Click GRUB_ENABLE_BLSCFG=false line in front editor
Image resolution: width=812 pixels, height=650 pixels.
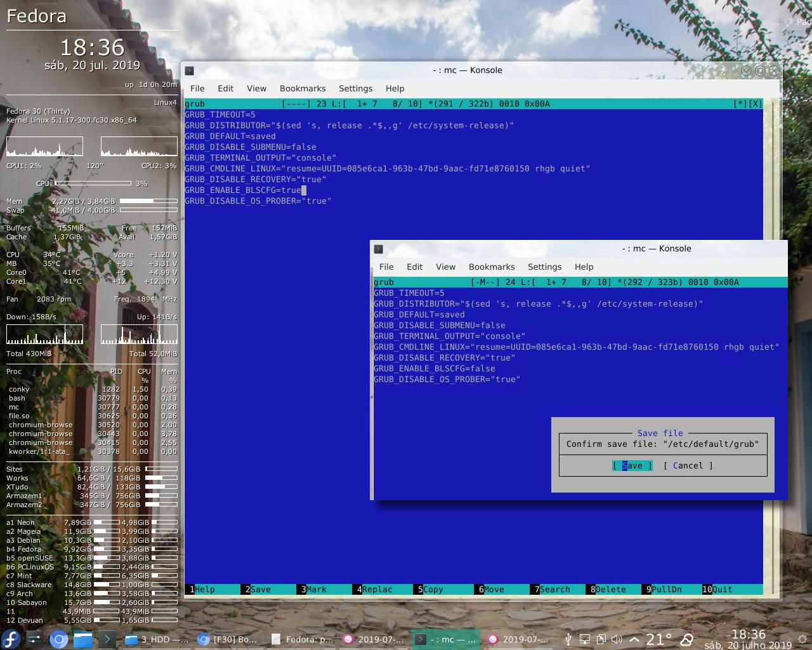coord(435,368)
